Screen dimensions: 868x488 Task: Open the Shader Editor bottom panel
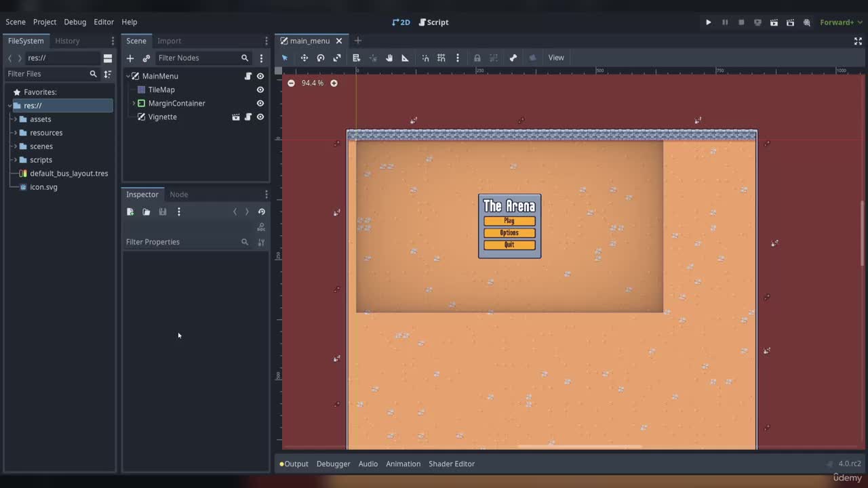pos(452,464)
